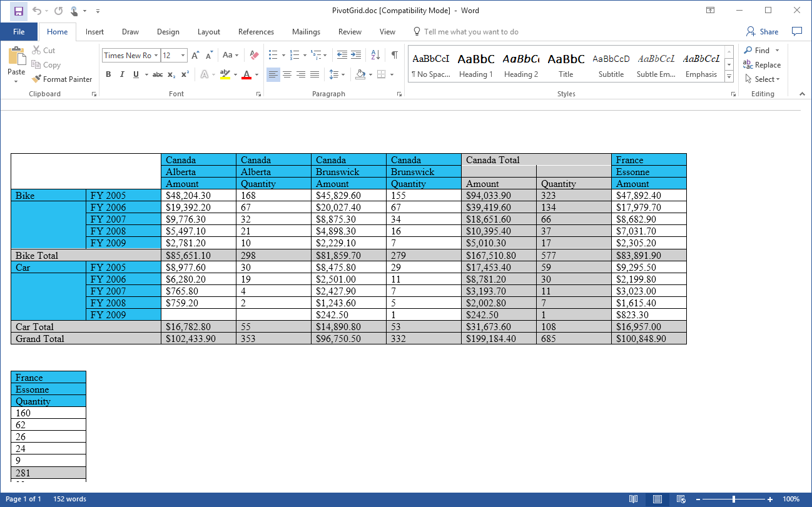Image resolution: width=812 pixels, height=507 pixels.
Task: Apply yellow text highlight color
Action: (x=225, y=74)
